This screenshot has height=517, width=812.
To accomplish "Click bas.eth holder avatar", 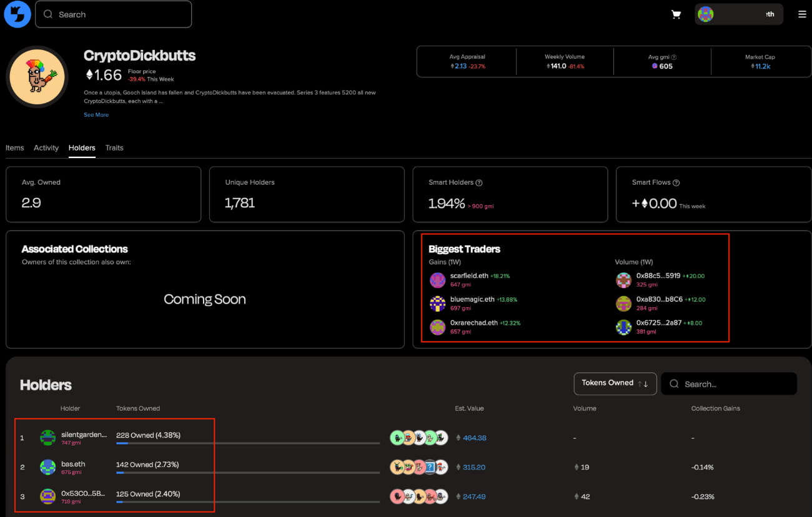I will tap(48, 467).
